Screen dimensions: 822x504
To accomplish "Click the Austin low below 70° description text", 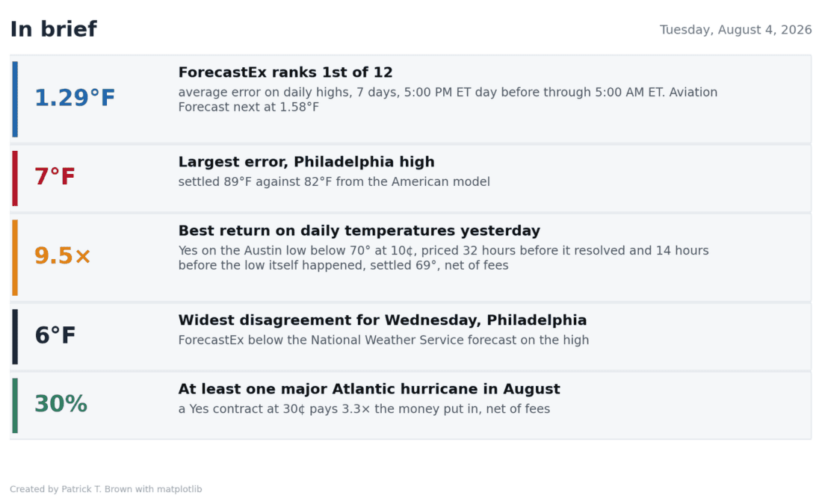I will [x=443, y=258].
